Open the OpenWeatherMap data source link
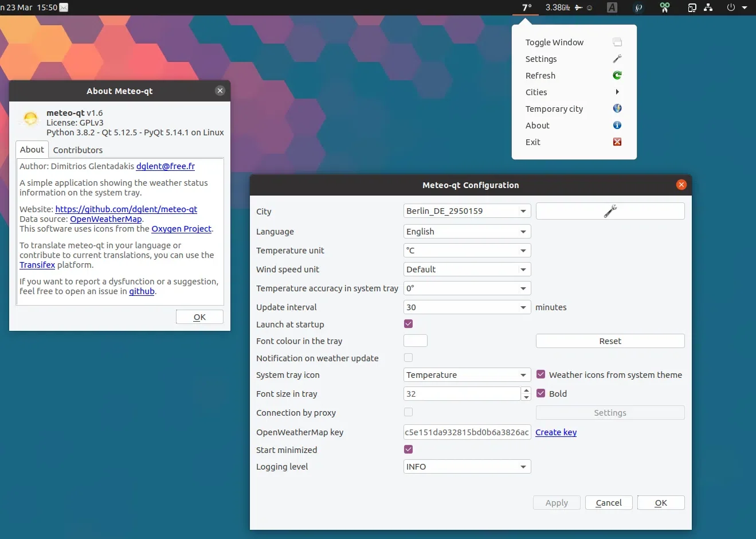 tap(106, 219)
